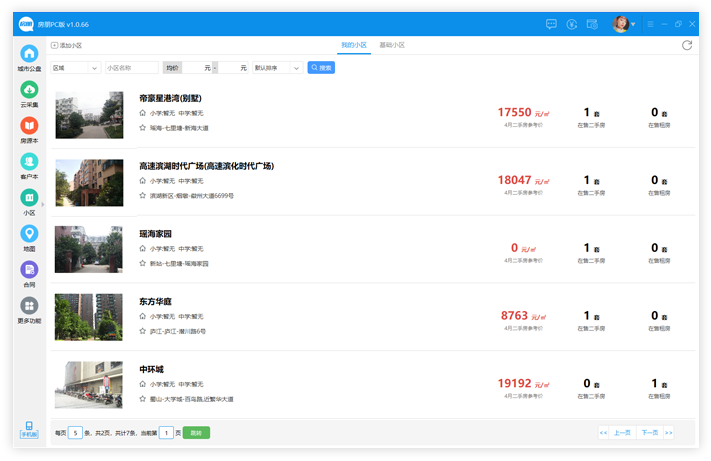Open the 房源本 listings book icon
The width and height of the screenshot is (711, 461).
point(29,126)
